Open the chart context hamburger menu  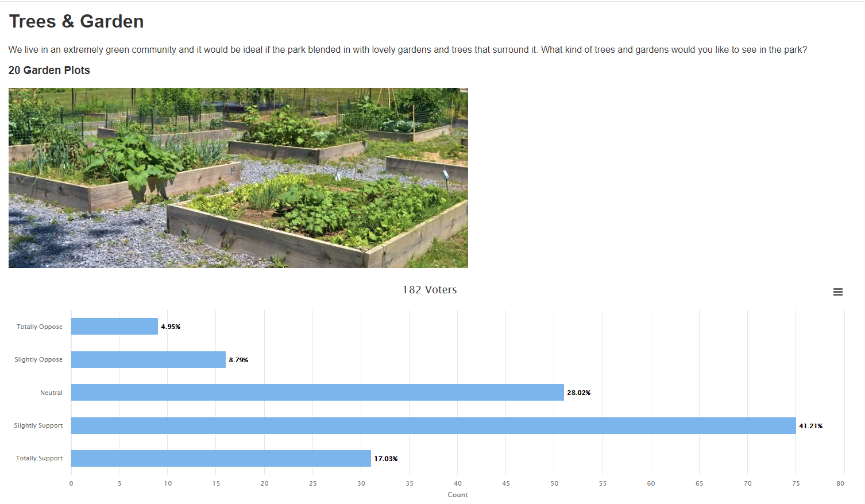(x=838, y=292)
